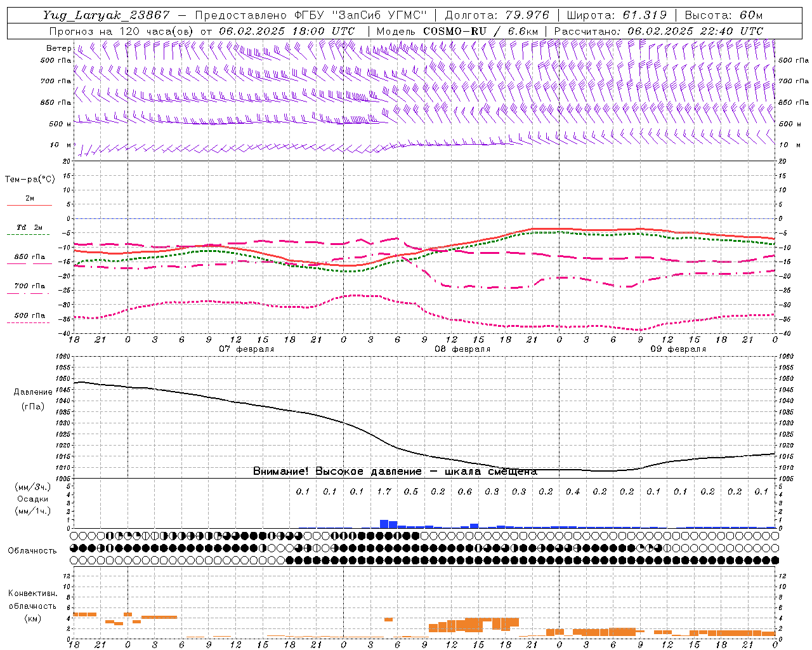This screenshot has width=812, height=650.
Task: Click the 08 февраля date label
Action: tap(462, 349)
